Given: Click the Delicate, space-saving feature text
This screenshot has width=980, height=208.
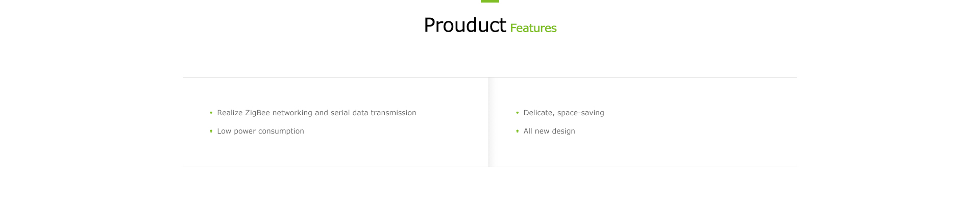Looking at the screenshot, I should point(563,113).
